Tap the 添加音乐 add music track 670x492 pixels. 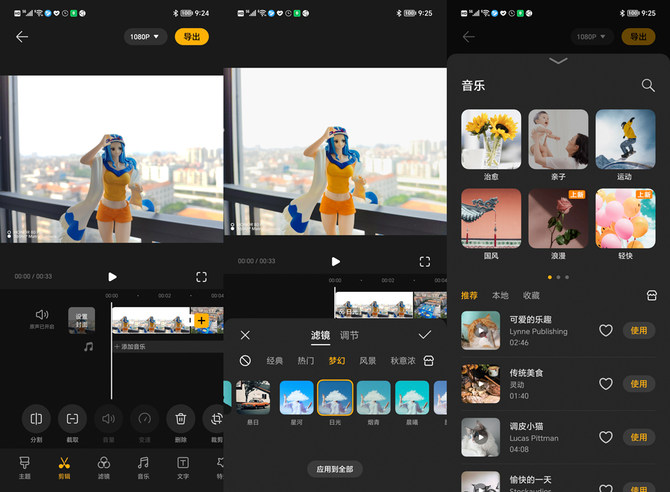pos(168,346)
